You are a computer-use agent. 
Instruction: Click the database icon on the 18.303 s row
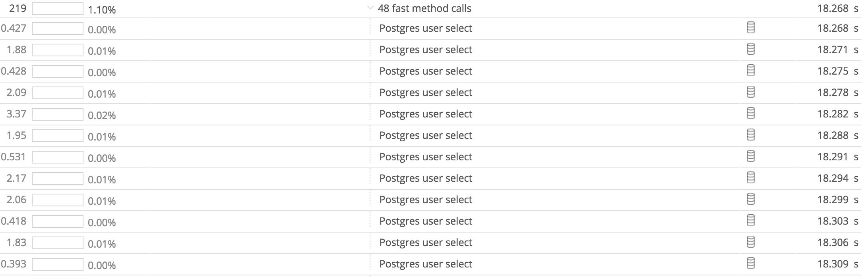750,221
